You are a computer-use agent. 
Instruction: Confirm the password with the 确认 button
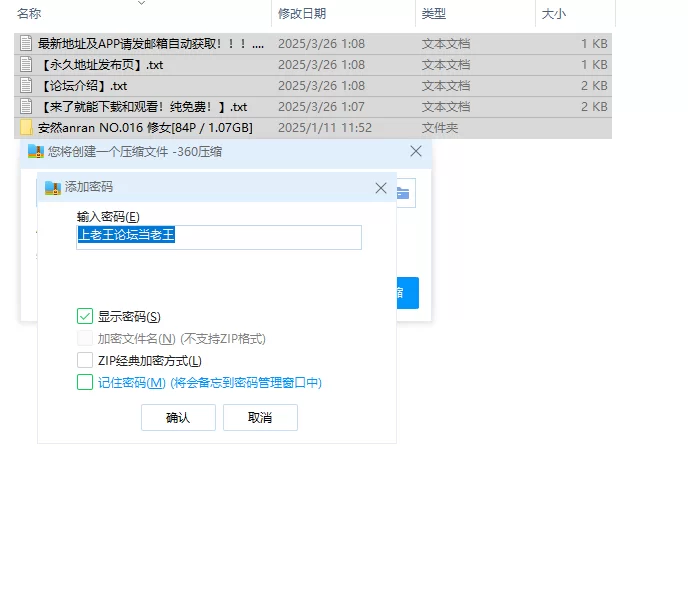(x=178, y=417)
